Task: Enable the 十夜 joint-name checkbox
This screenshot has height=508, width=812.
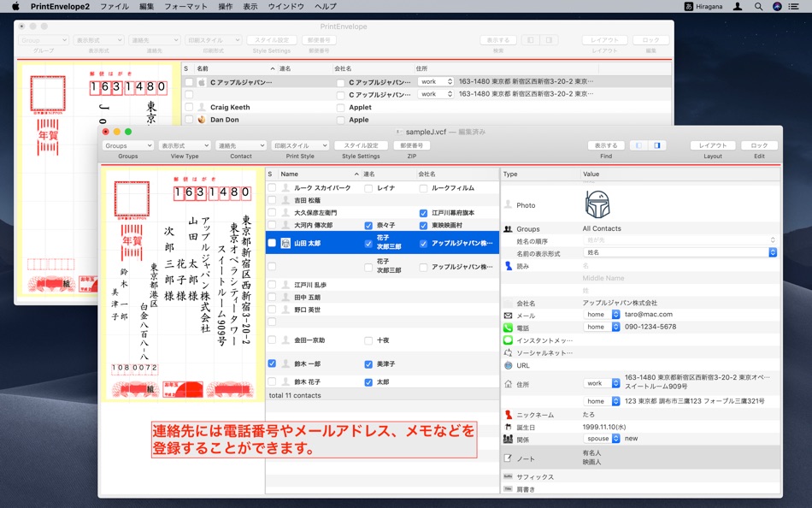Action: [x=368, y=340]
